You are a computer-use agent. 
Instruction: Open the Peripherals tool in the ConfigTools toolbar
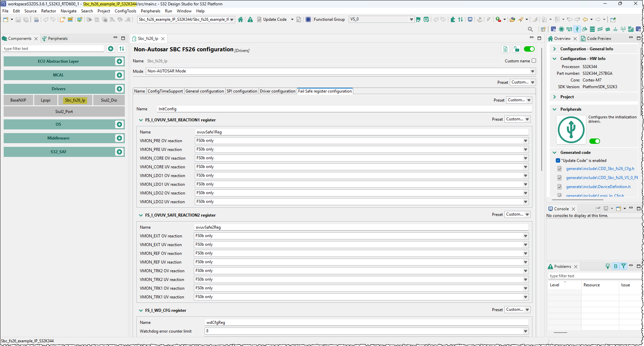[x=577, y=29]
